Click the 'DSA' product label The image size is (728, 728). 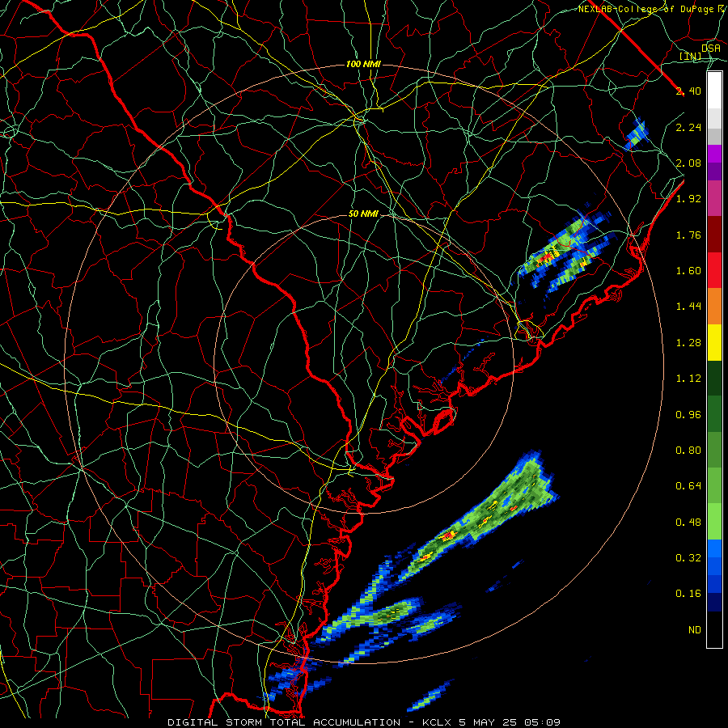pos(711,49)
